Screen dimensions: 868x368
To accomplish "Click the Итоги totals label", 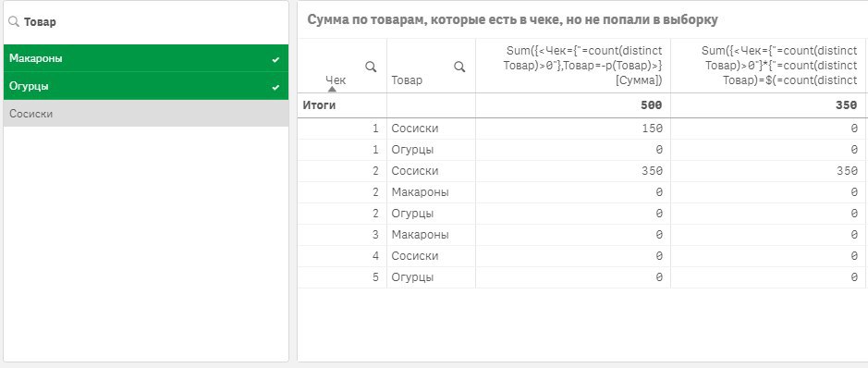I will click(x=319, y=105).
